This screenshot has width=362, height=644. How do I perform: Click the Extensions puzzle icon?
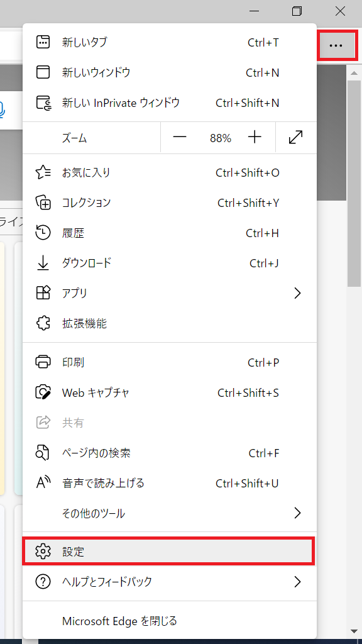click(43, 324)
